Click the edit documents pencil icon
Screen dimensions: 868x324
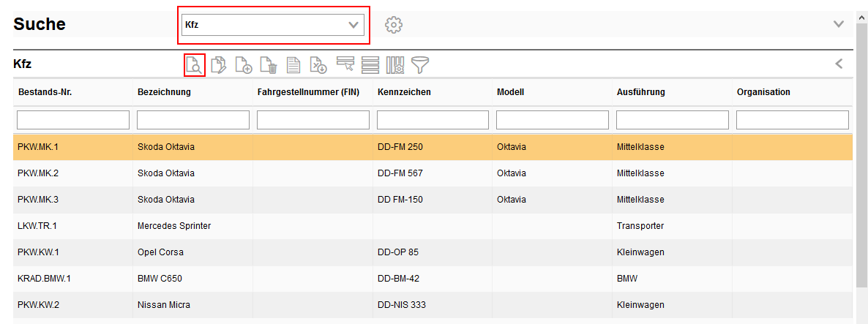tap(219, 65)
